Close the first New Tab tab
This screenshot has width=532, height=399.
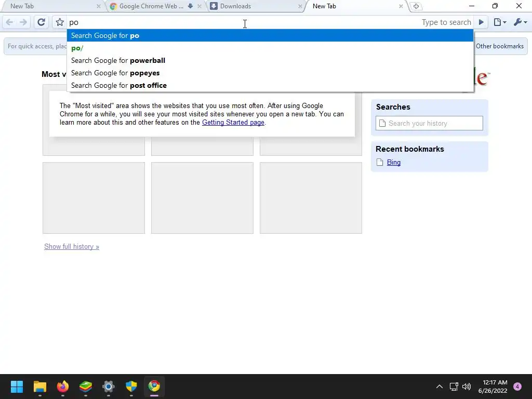98,6
